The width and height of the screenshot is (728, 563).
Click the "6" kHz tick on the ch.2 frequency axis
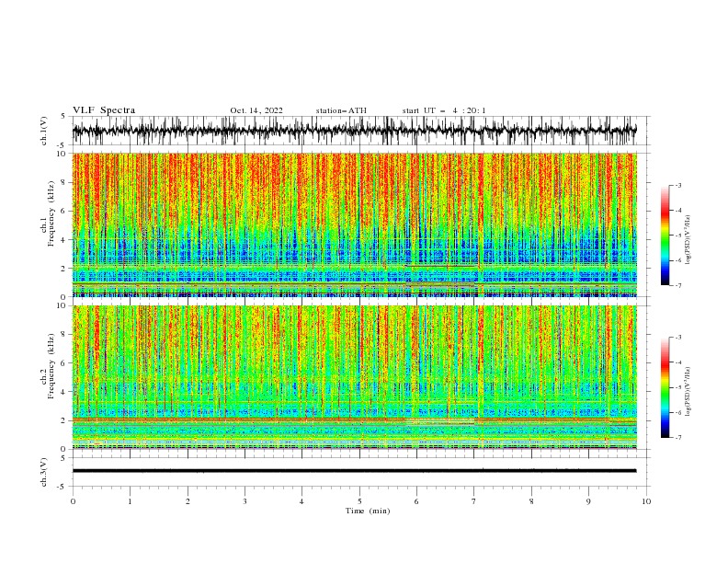coord(64,362)
